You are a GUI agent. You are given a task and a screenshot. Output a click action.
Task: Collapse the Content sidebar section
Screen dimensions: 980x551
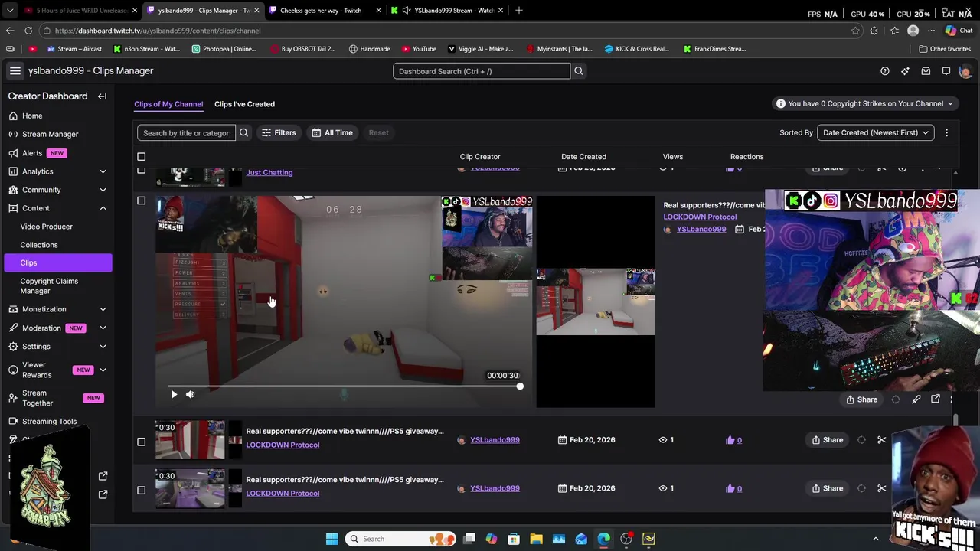tap(103, 208)
